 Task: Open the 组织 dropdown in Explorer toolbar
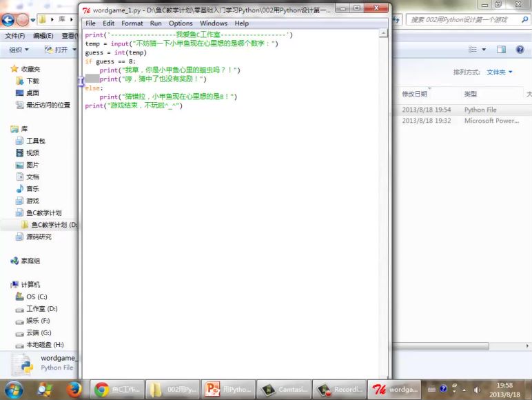click(19, 50)
